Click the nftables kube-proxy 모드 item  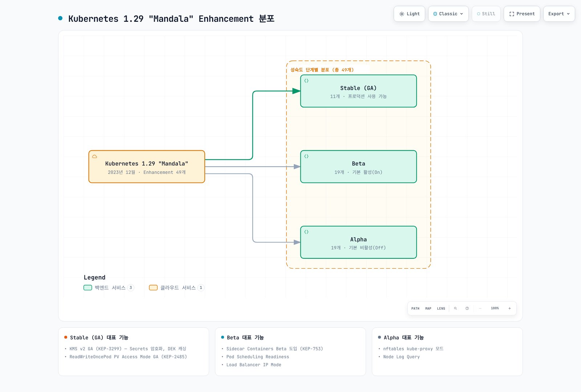413,349
